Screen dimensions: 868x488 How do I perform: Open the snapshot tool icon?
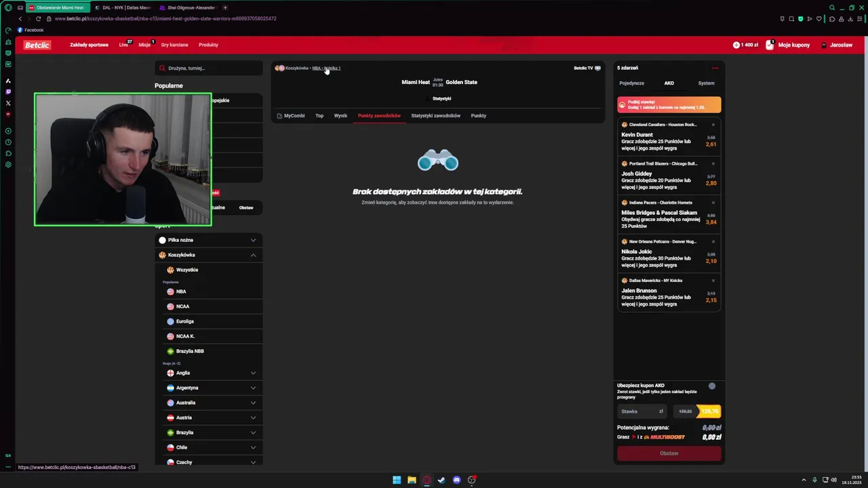pyautogui.click(x=791, y=18)
